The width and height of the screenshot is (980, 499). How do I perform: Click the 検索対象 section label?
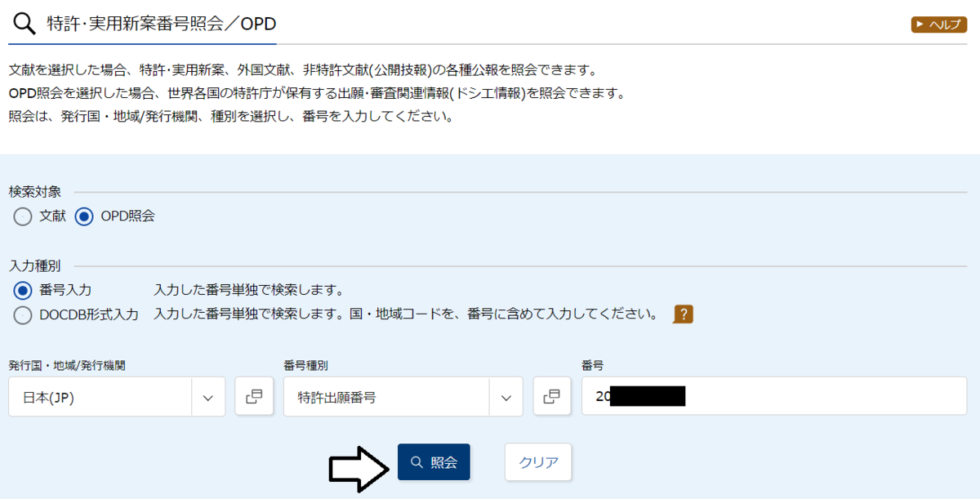35,192
